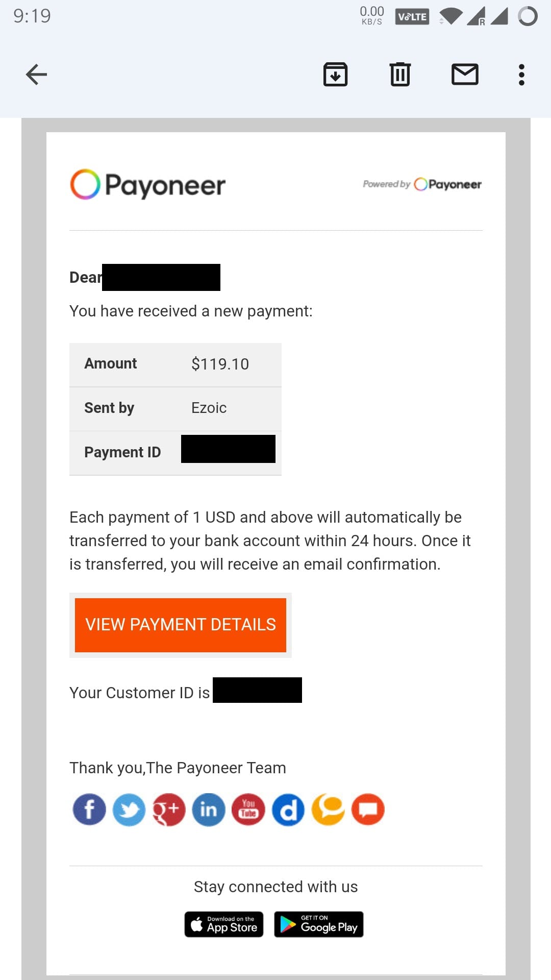This screenshot has width=551, height=980.
Task: Open Payoneer LinkedIn icon
Action: tap(208, 810)
